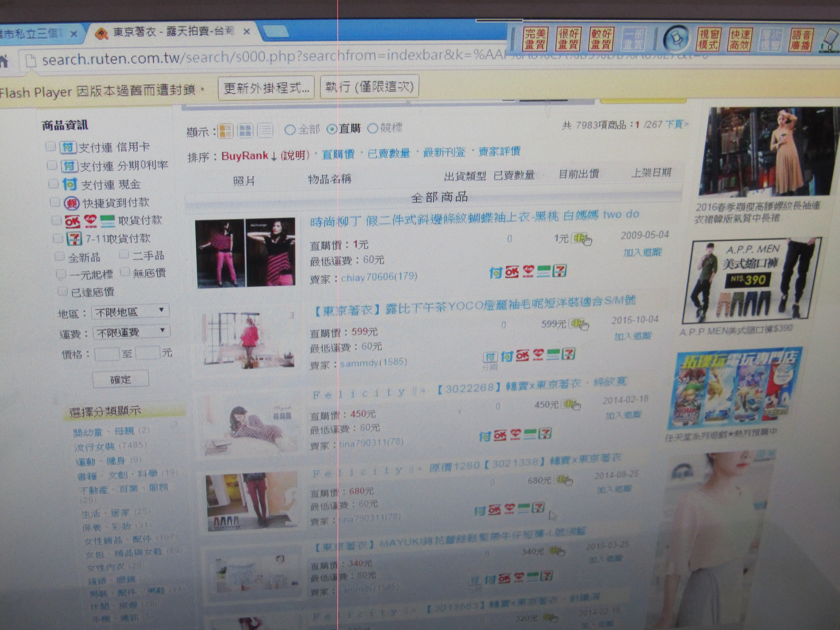Click the 更新外掛程式 button
The image size is (840, 630).
click(266, 88)
